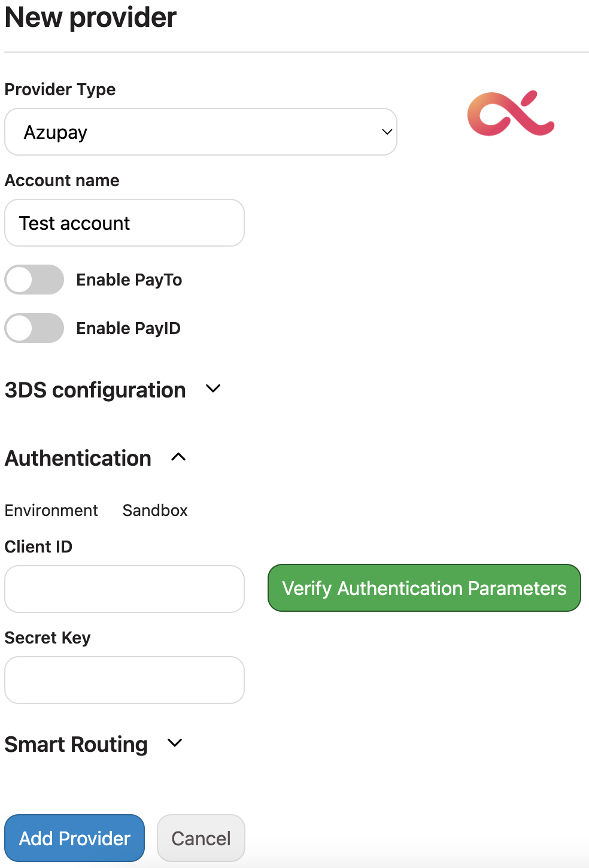
Task: Click the Sandbox environment value
Action: coord(155,510)
